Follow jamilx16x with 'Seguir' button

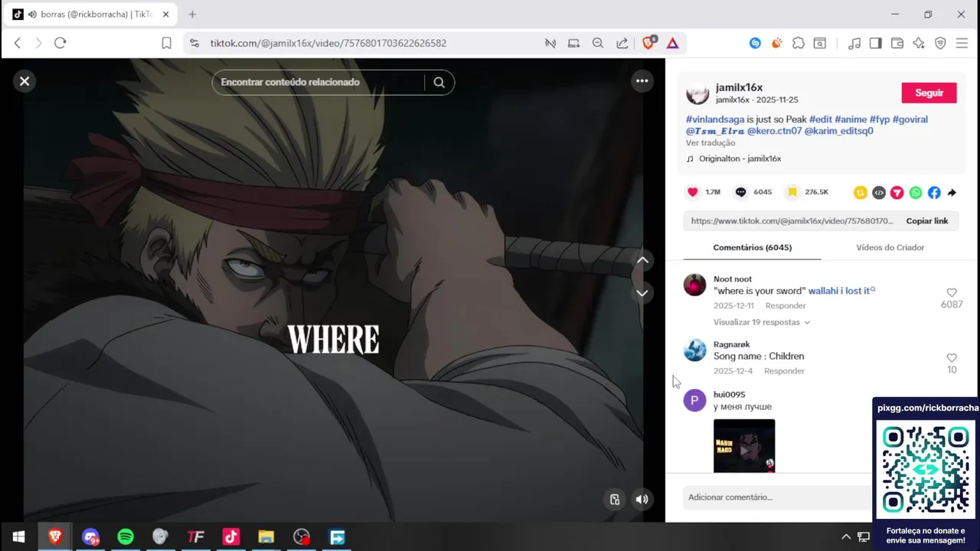tap(929, 93)
